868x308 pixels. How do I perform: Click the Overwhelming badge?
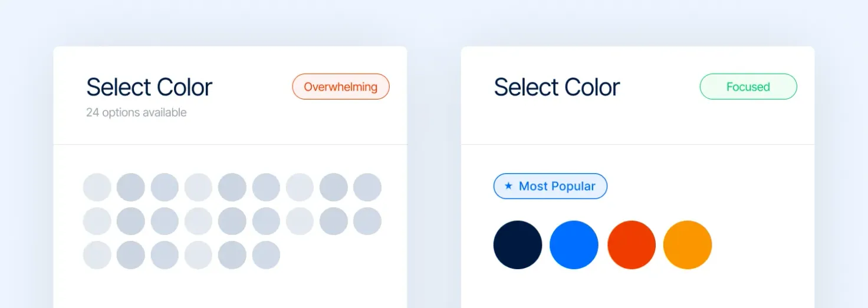click(x=341, y=87)
